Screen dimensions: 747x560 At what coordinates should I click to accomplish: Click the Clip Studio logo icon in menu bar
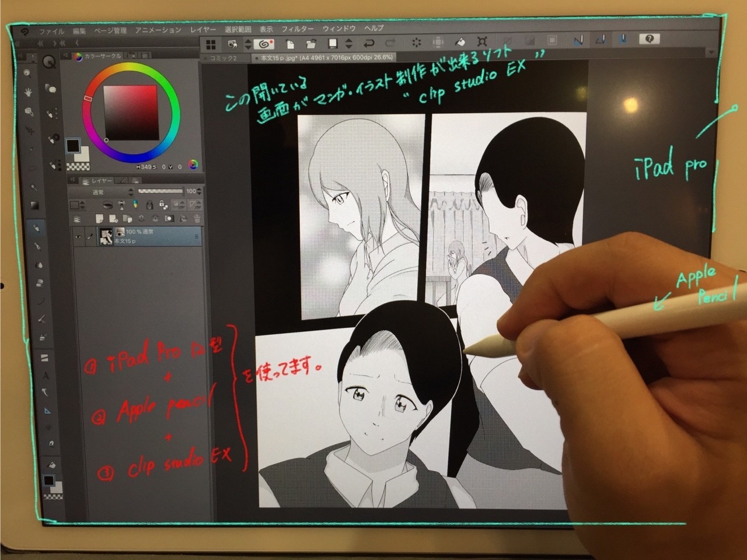pos(25,32)
